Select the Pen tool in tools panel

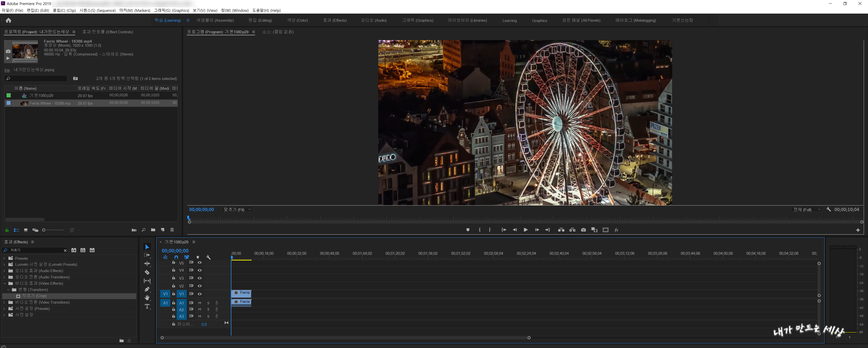pyautogui.click(x=147, y=289)
